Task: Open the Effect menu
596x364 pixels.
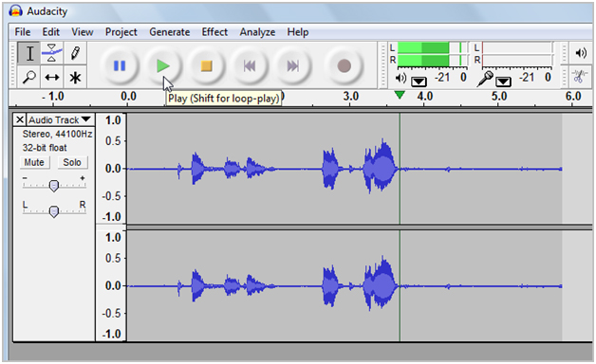Action: coord(214,32)
